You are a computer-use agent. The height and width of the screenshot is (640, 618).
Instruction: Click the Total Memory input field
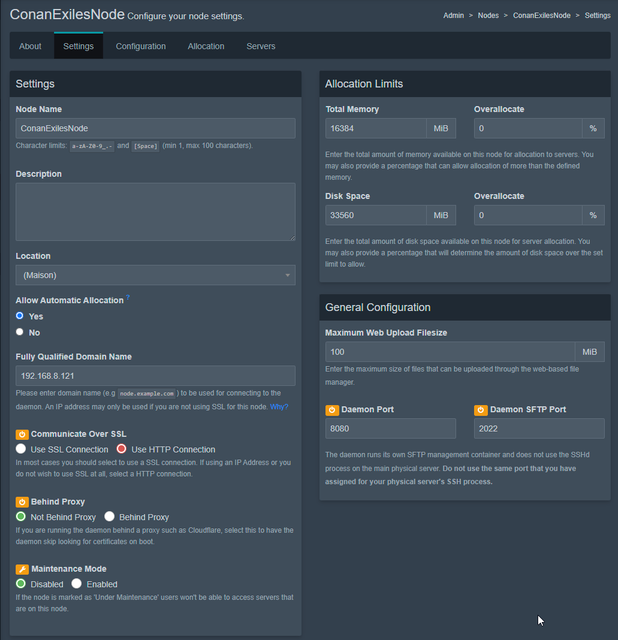click(x=376, y=128)
